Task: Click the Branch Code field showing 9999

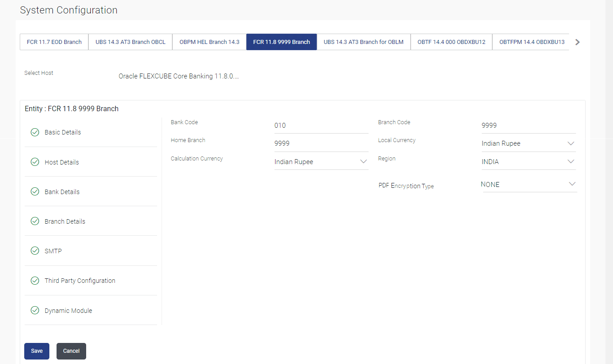Action: coord(529,126)
